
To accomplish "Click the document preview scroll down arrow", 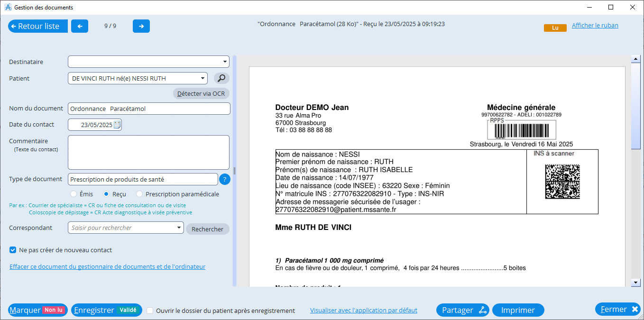I will point(635,282).
